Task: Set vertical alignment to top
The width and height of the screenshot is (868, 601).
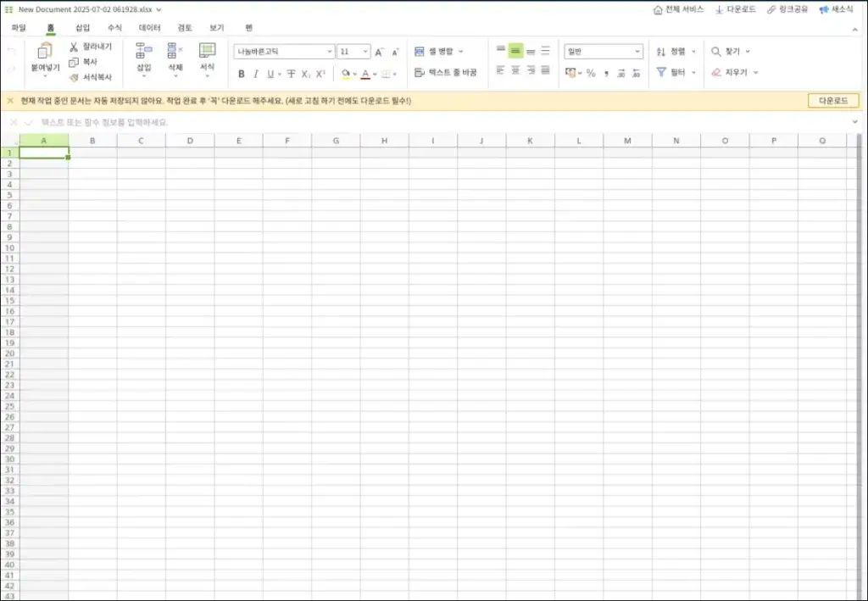Action: click(x=501, y=50)
